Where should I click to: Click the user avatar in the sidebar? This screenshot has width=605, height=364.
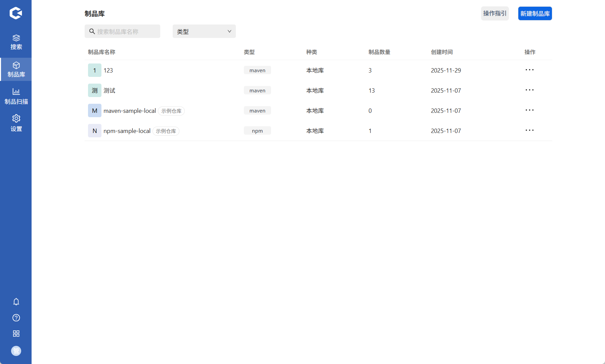(x=16, y=351)
